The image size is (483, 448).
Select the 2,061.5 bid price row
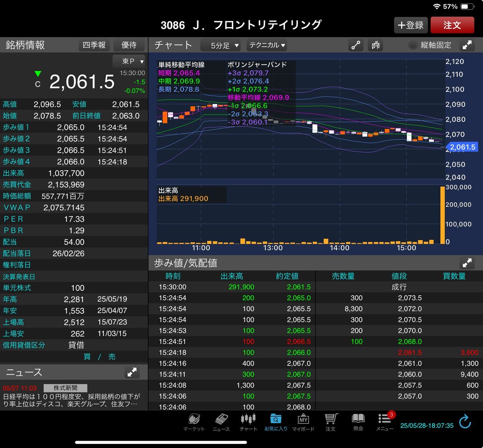(399, 352)
